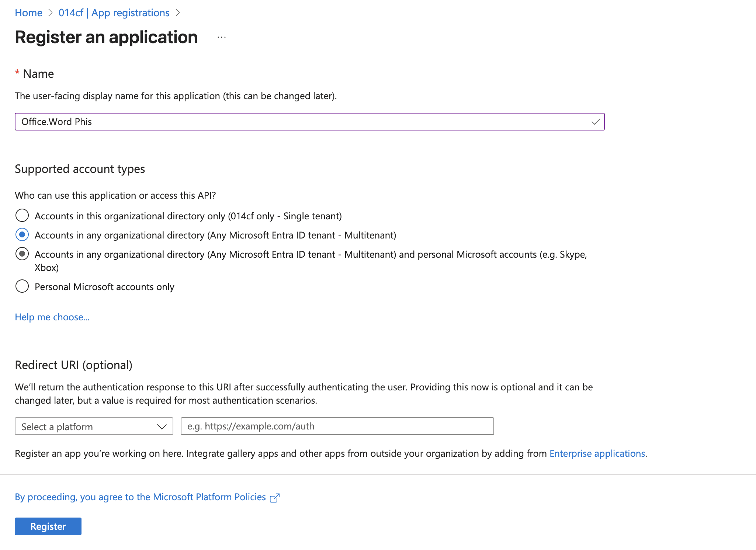Click chevron after Home breadcrumb
The height and width of the screenshot is (550, 756).
(51, 13)
